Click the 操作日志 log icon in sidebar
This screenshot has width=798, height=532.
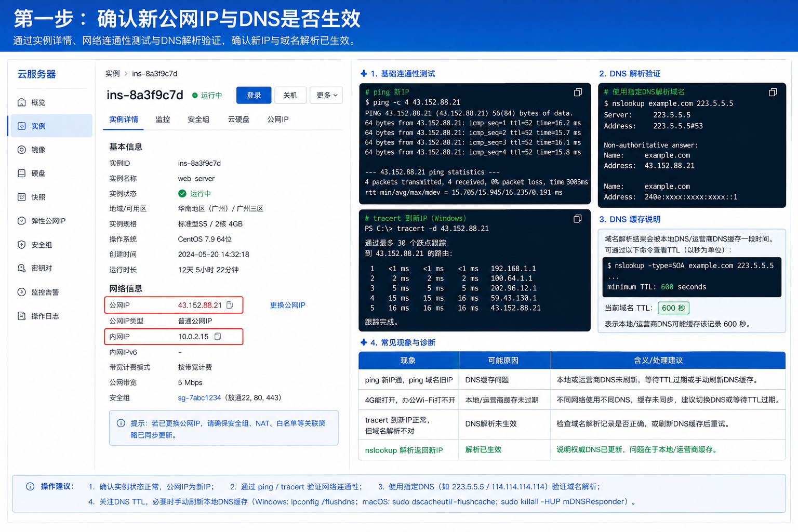(x=22, y=316)
